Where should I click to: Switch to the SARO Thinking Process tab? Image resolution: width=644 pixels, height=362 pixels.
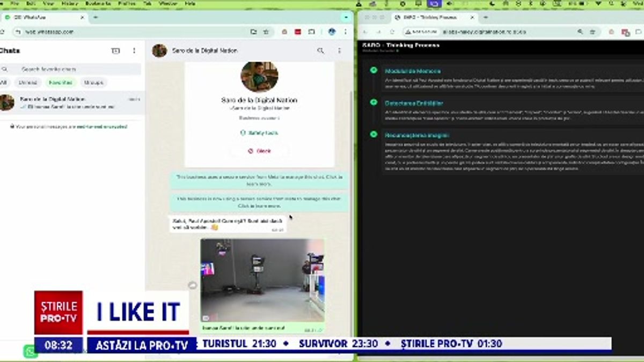click(x=429, y=17)
